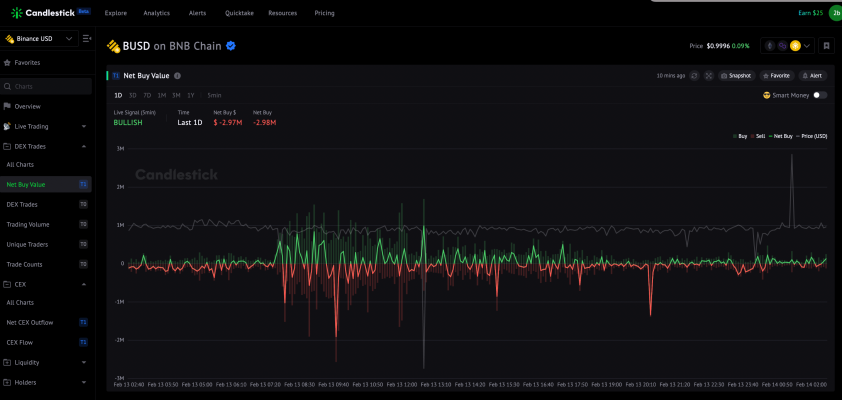Click the refresh data icon
Image resolution: width=842 pixels, height=400 pixels.
[x=694, y=76]
